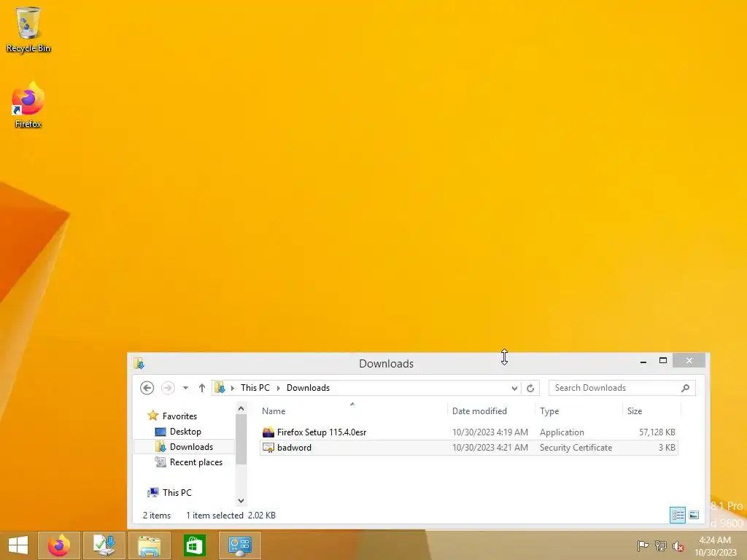The width and height of the screenshot is (747, 560).
Task: Open the Windows Start button
Action: [18, 545]
